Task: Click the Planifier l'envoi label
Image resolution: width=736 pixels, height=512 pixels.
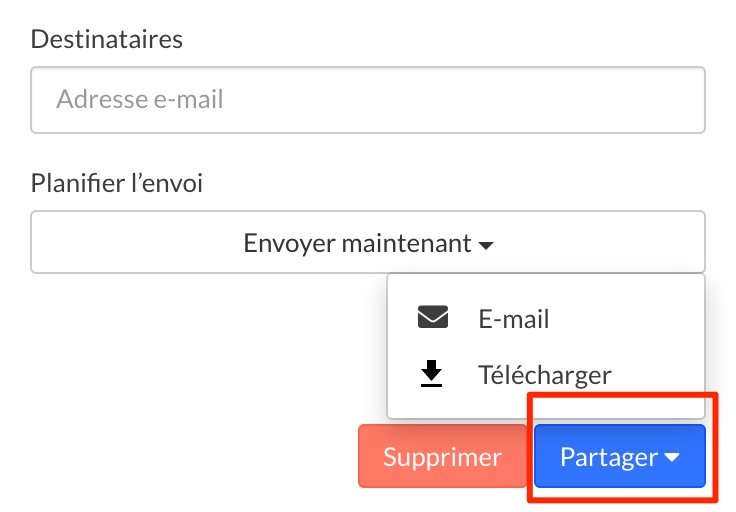Action: tap(117, 183)
